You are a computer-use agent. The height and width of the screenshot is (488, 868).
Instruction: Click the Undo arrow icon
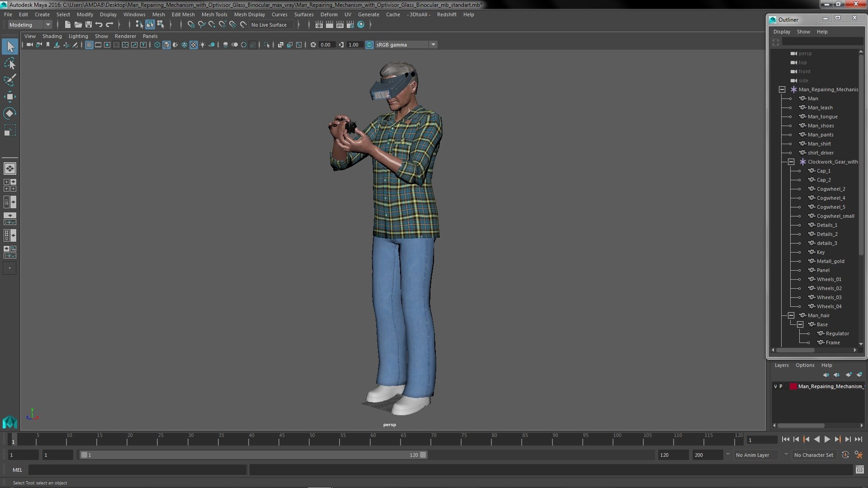99,25
